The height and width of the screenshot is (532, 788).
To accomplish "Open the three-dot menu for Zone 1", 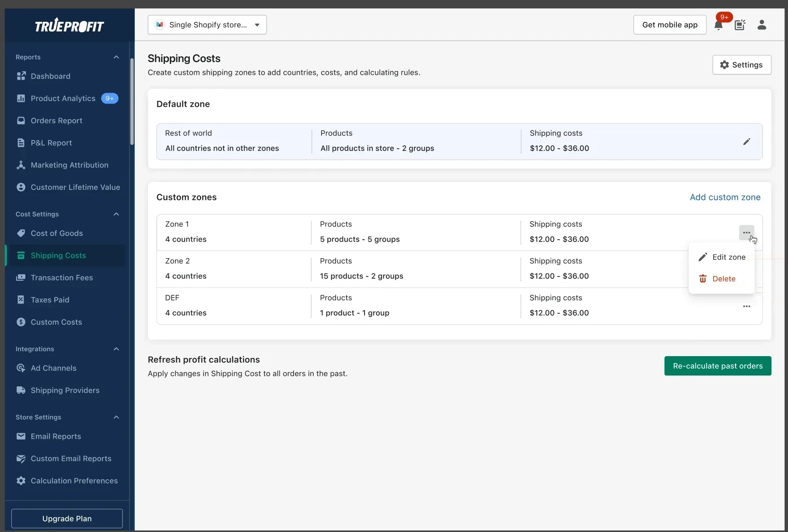I will (746, 233).
